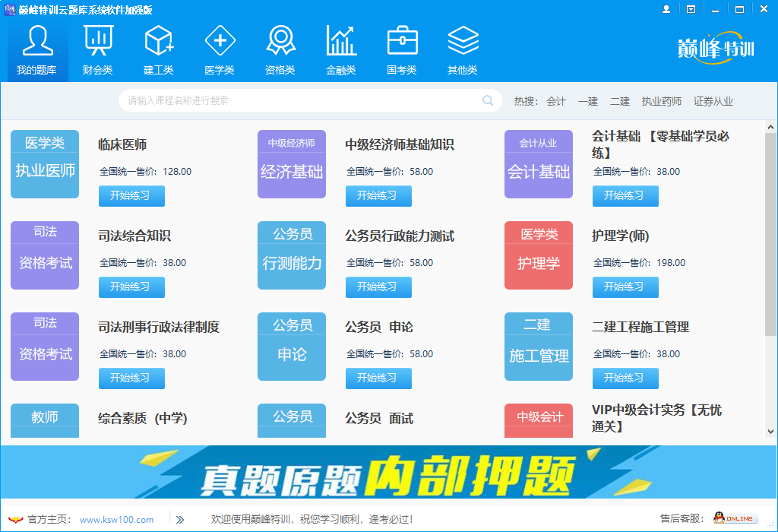The image size is (778, 532).
Task: Start practice for 公务员 申论
Action: tap(378, 378)
